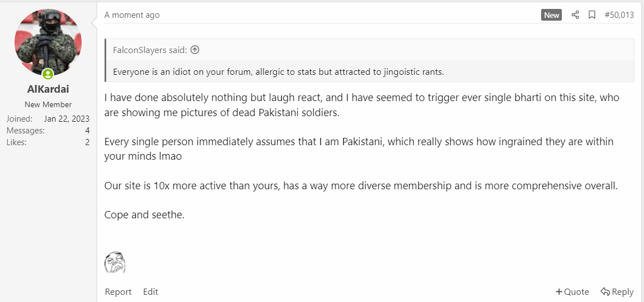Open permalink #50,013
Image resolution: width=644 pixels, height=302 pixels.
(619, 15)
